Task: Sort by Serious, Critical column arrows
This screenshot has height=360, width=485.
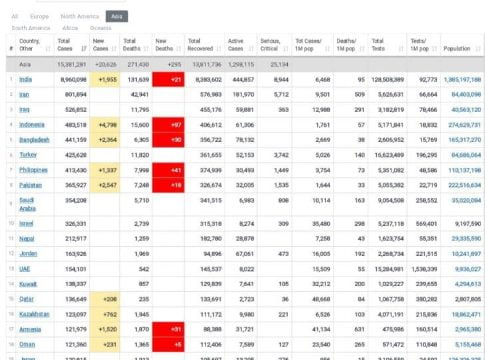Action: 286,49
